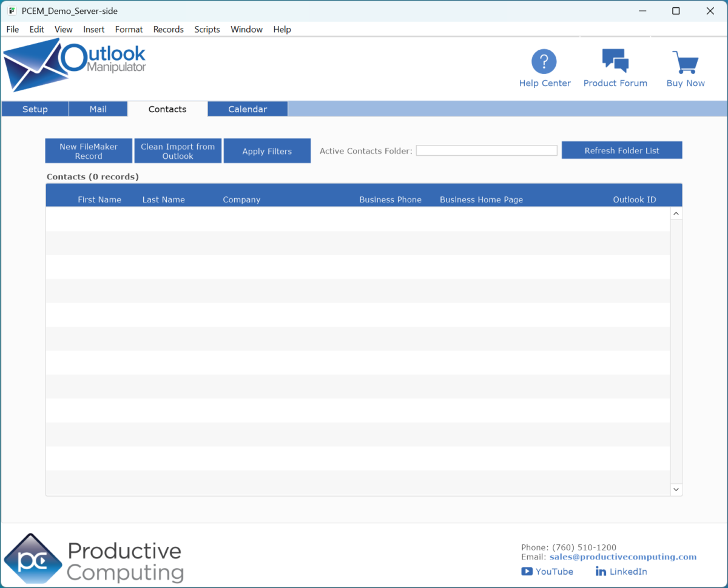The height and width of the screenshot is (588, 728).
Task: Minimize the PCEM_Demo_Server-side window
Action: pyautogui.click(x=642, y=11)
